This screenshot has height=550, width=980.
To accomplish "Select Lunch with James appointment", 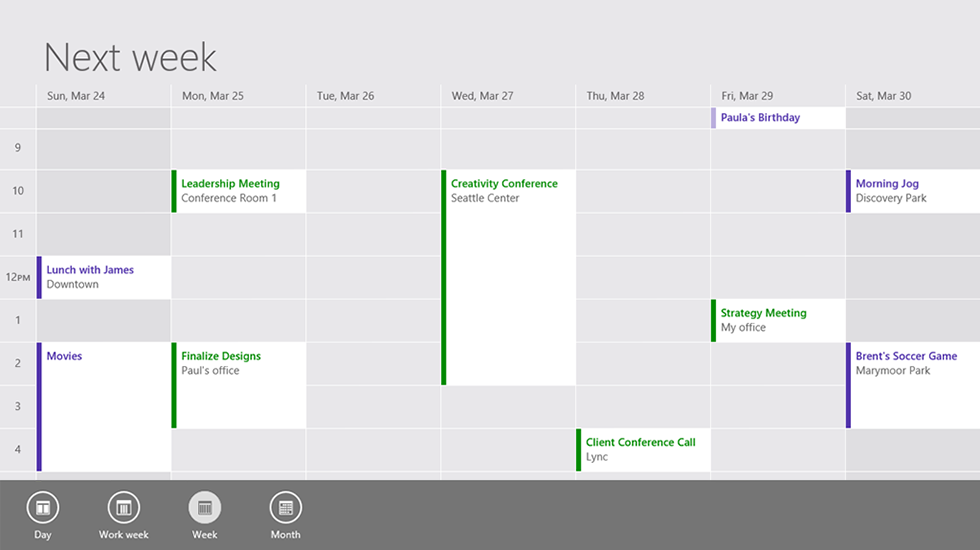I will (x=104, y=277).
